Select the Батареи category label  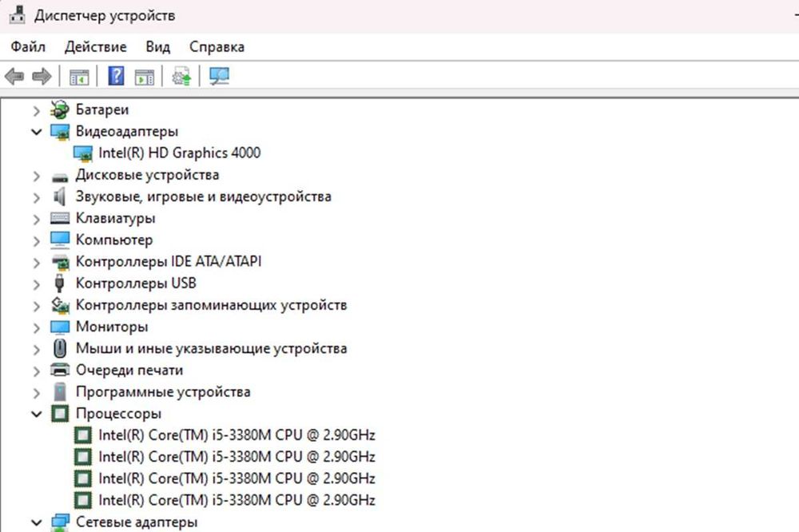point(102,109)
